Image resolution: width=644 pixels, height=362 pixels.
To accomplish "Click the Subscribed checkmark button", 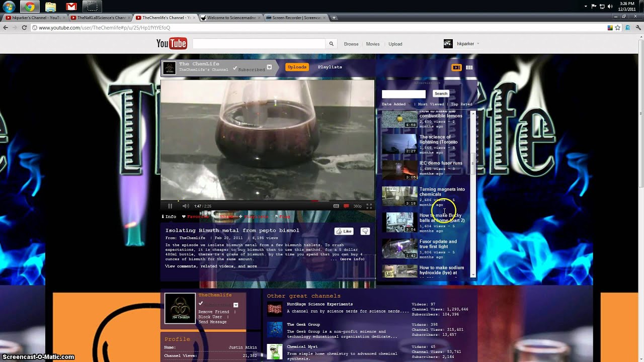I will [x=249, y=68].
